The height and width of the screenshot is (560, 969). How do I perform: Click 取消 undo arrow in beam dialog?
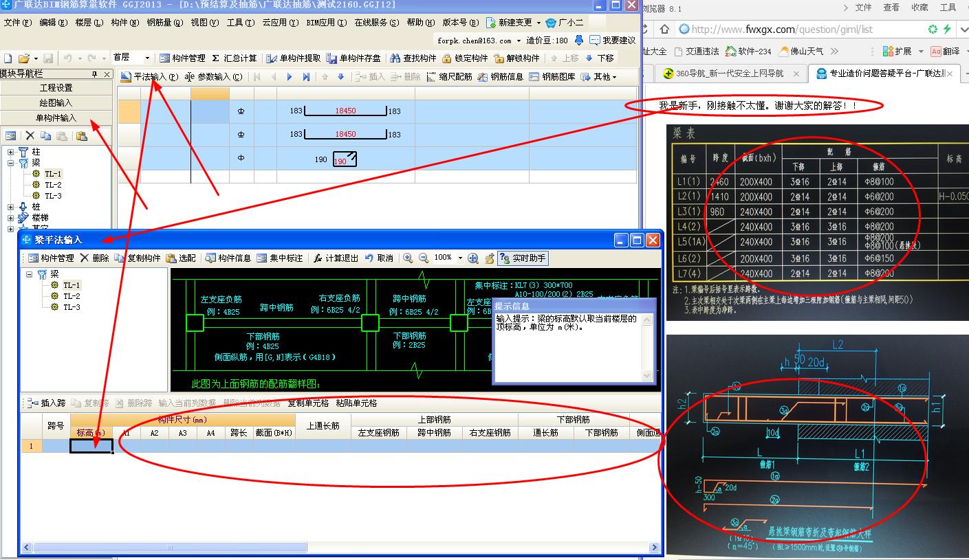(x=379, y=258)
